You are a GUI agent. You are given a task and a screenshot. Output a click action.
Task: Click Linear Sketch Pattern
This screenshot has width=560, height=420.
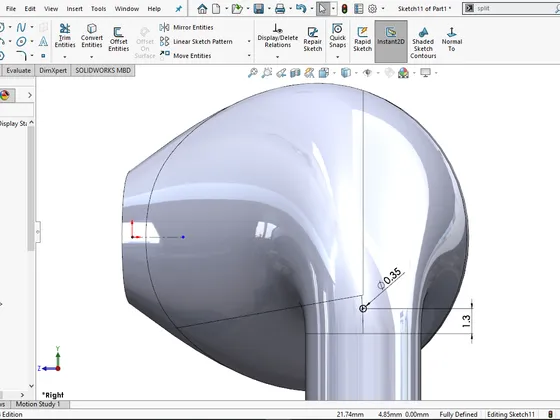(196, 41)
